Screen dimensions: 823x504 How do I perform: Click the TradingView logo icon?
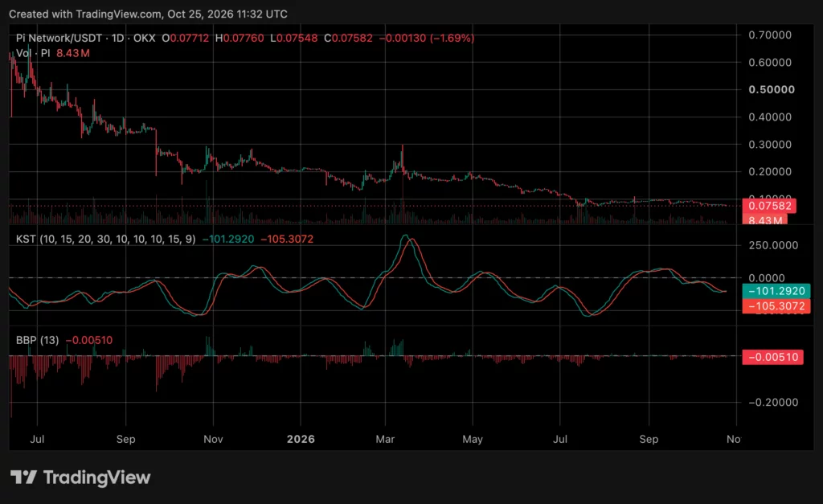click(x=23, y=477)
